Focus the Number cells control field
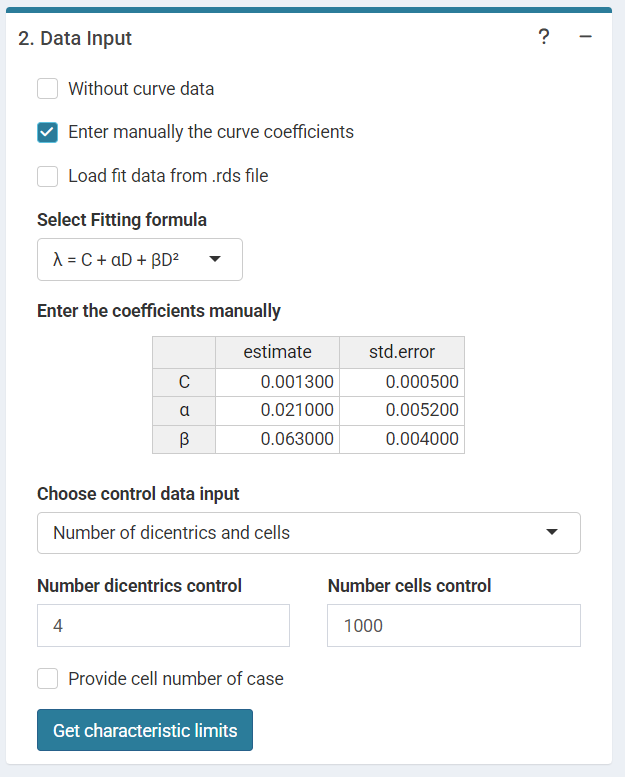Viewport: 625px width, 777px height. (x=454, y=625)
